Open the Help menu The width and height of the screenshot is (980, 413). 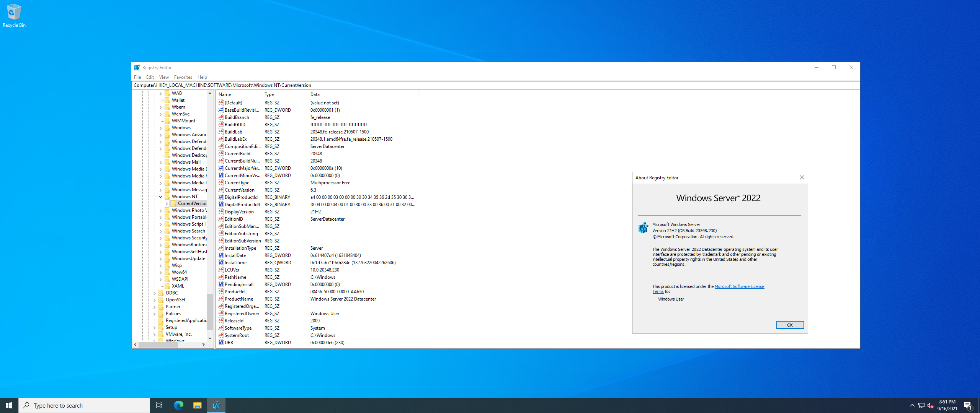pos(202,77)
